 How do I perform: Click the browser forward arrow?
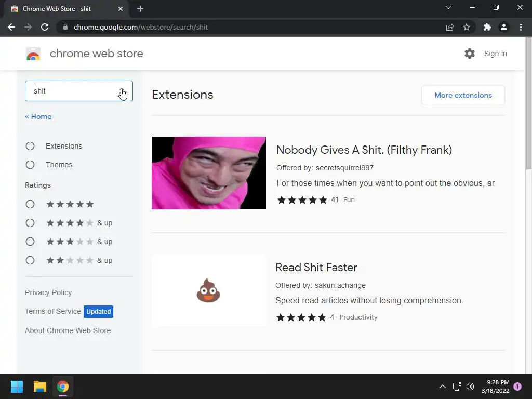tap(28, 27)
